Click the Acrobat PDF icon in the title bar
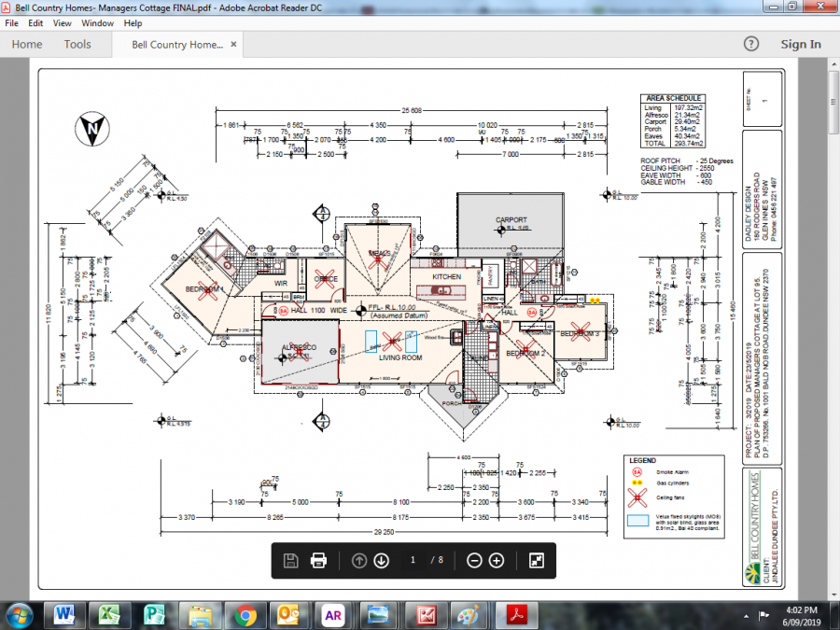This screenshot has width=840, height=630. (x=6, y=7)
